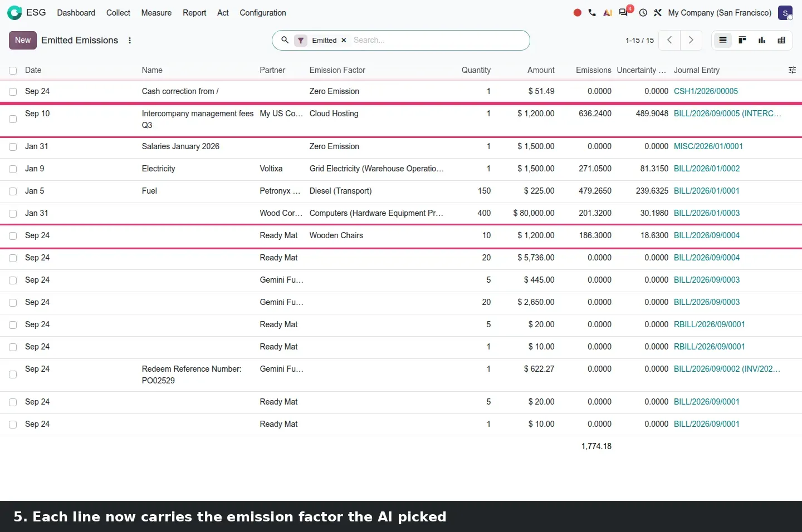Click the red recording indicator icon
Image resolution: width=802 pixels, height=532 pixels.
click(x=578, y=12)
